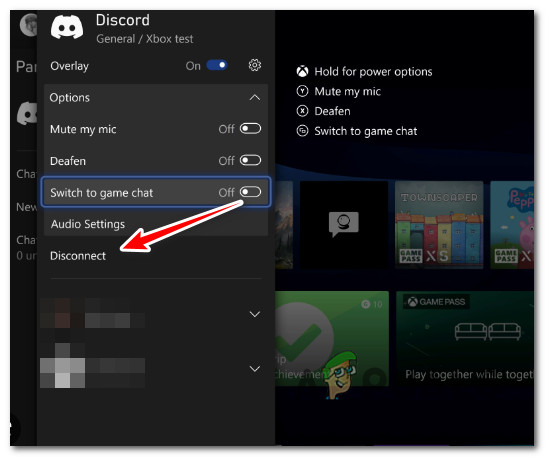Image resolution: width=545 pixels, height=457 pixels.
Task: Click Hold for power options text
Action: (x=373, y=72)
